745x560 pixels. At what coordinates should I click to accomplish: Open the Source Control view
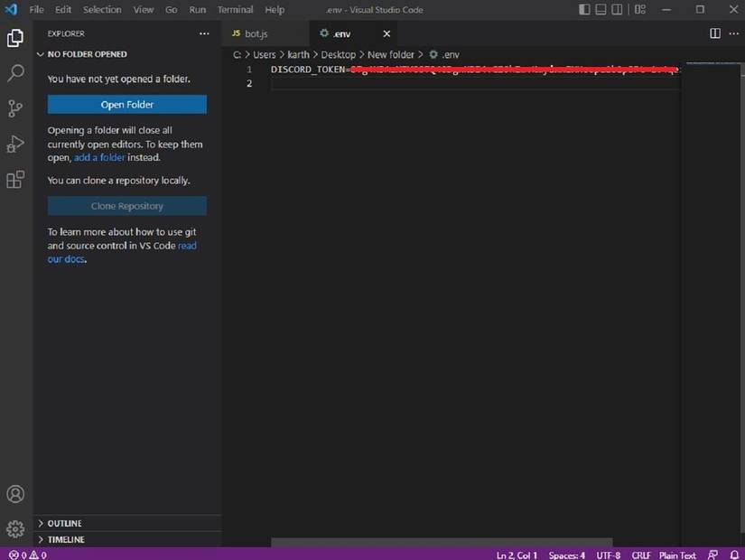click(15, 108)
